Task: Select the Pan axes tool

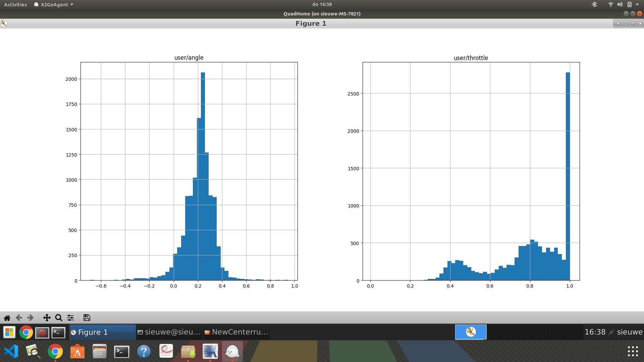Action: pyautogui.click(x=47, y=318)
